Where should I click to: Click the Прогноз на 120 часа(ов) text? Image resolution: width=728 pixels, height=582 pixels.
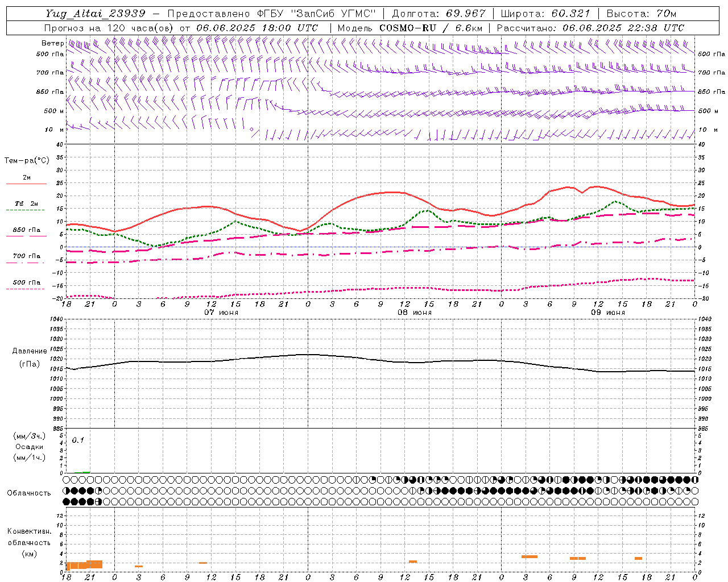pos(109,28)
